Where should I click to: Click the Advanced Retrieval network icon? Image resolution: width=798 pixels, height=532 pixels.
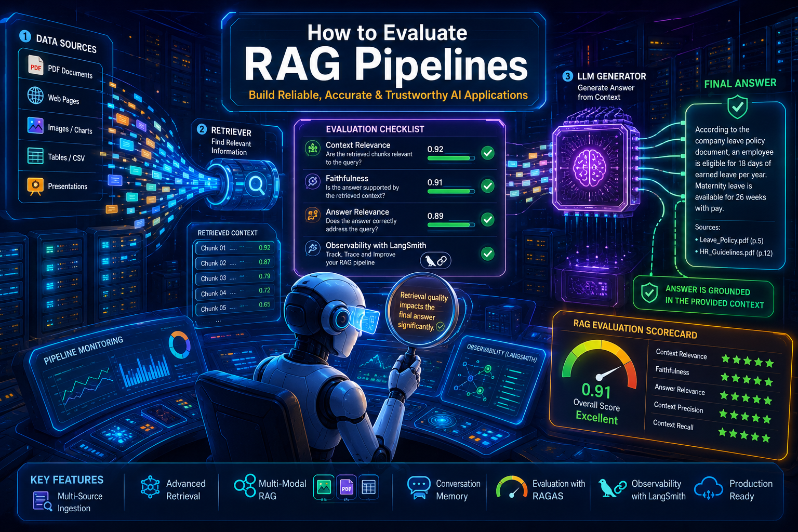point(150,487)
